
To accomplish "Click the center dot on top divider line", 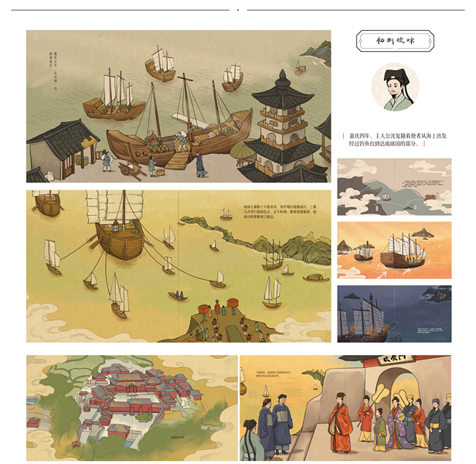I will click(x=238, y=10).
